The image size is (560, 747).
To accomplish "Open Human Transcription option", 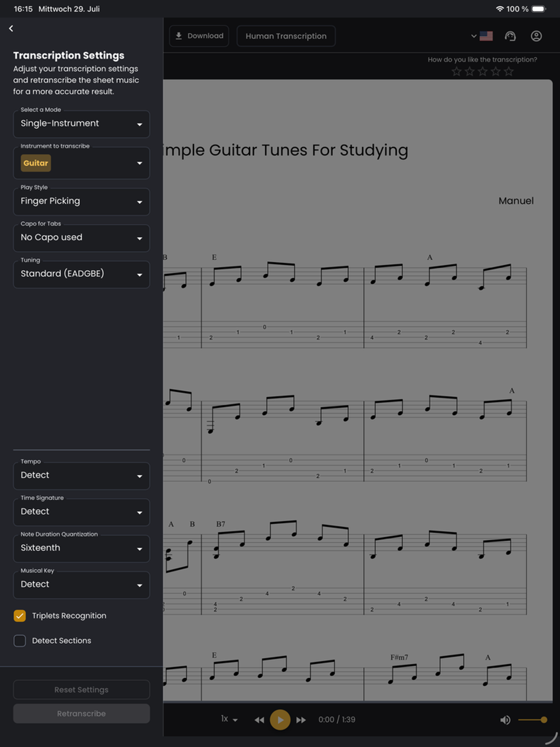I will tap(286, 36).
